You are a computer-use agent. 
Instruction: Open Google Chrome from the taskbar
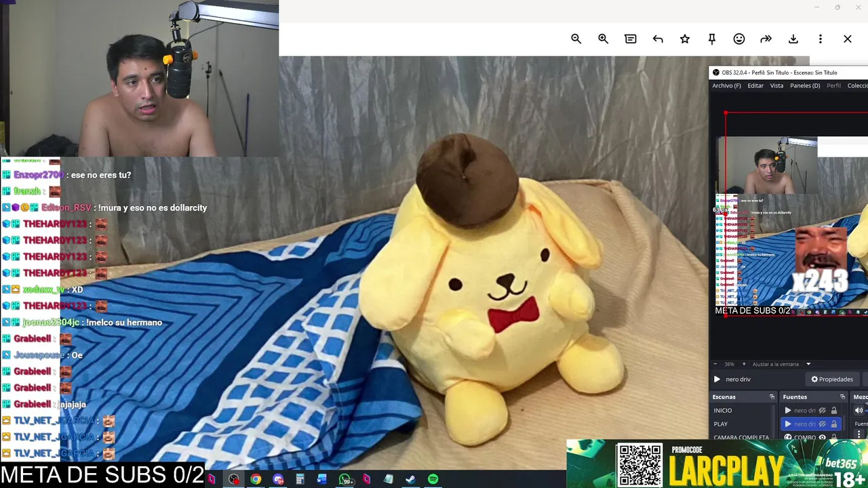coord(256,479)
